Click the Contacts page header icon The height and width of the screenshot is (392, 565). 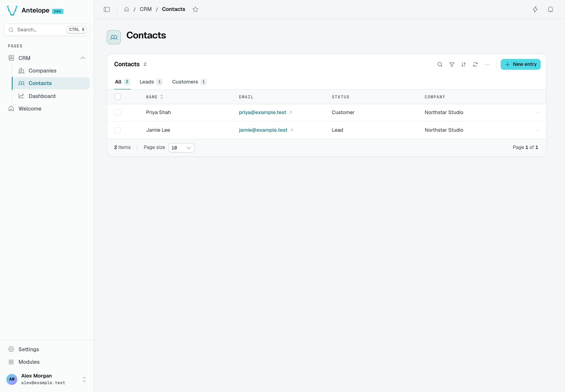click(x=114, y=37)
